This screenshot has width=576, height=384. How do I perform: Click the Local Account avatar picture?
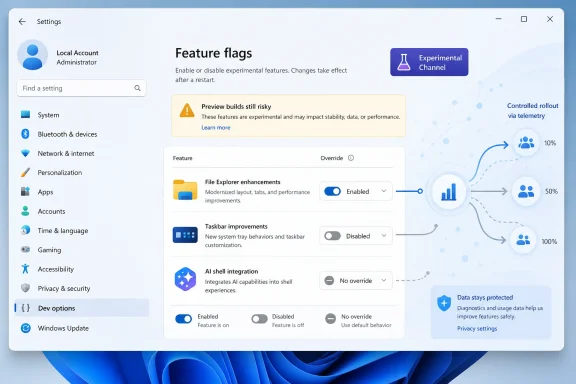click(x=32, y=55)
